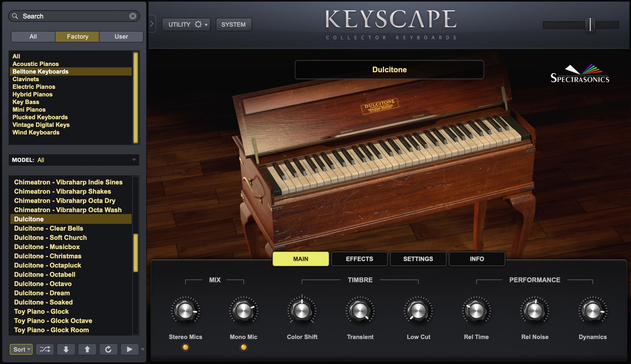Load Chimeatron - Vibraharp Indie Sines patch
631x364 pixels.
(x=71, y=182)
